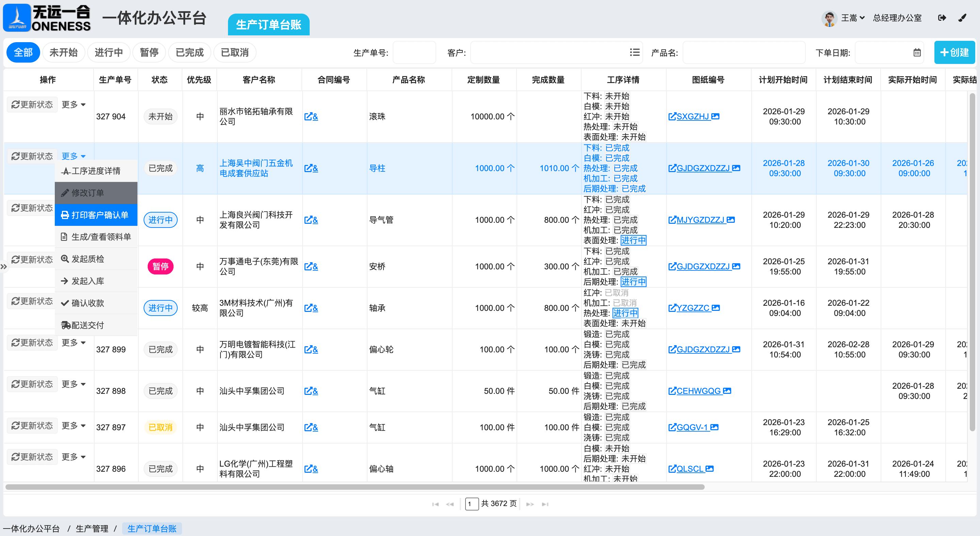
Task: Click the horizontal table scrollbar
Action: click(x=354, y=487)
